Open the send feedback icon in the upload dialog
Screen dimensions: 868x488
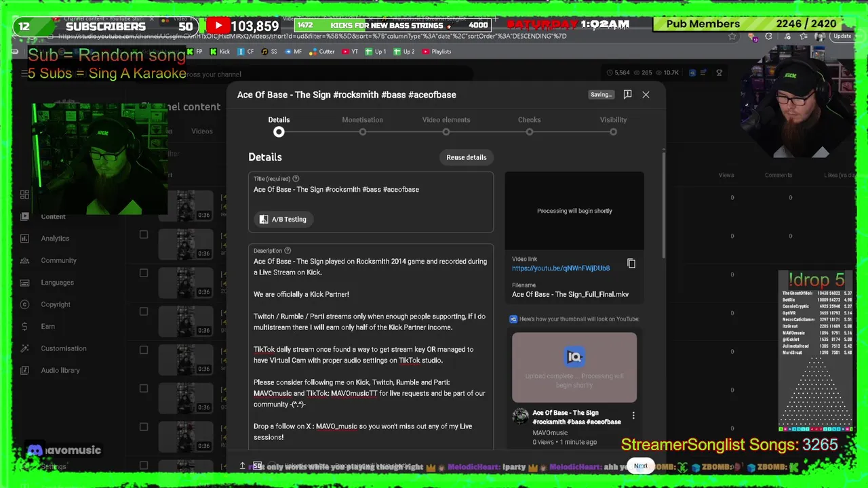tap(627, 95)
